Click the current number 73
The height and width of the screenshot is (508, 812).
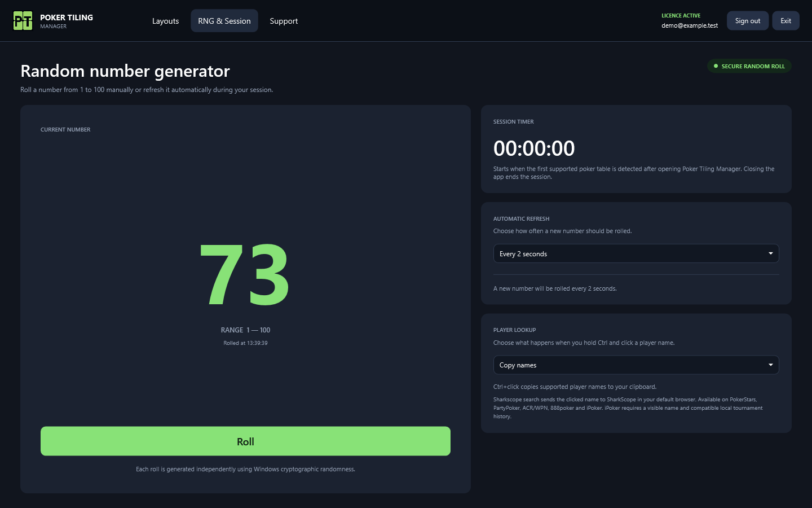245,275
